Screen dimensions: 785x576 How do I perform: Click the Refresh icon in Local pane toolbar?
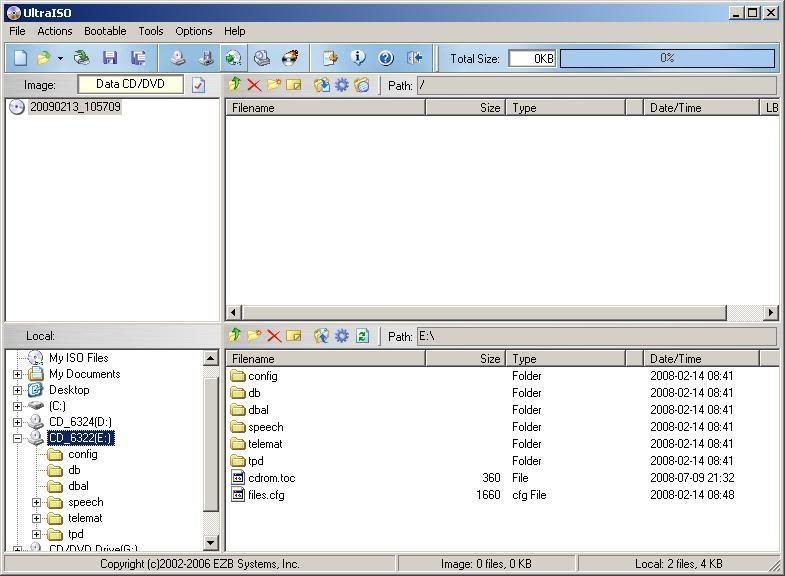point(362,335)
